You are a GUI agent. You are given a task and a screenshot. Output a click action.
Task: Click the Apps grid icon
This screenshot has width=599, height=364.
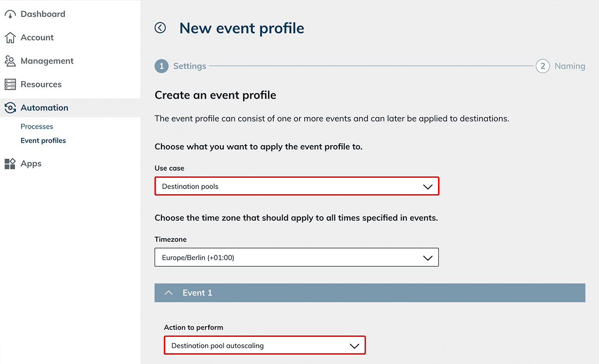10,164
